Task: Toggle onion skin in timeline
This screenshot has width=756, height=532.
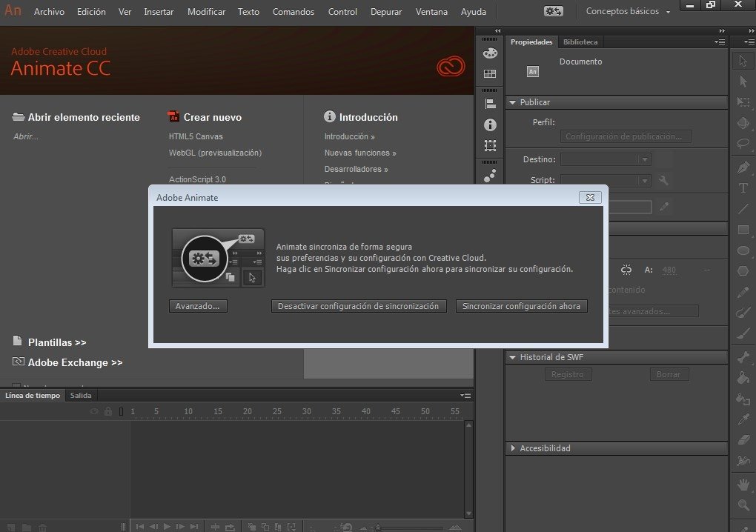Action: 252,527
